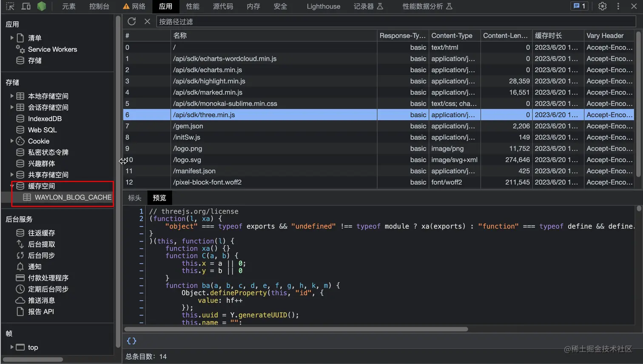This screenshot has height=364, width=643.
Task: Collapse the 缓存空间 tree node
Action: click(12, 186)
